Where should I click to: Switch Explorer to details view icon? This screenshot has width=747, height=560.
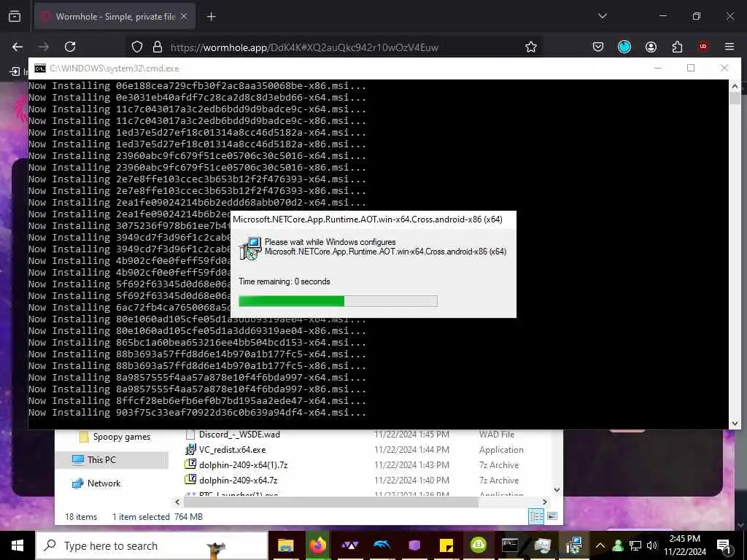coord(536,516)
